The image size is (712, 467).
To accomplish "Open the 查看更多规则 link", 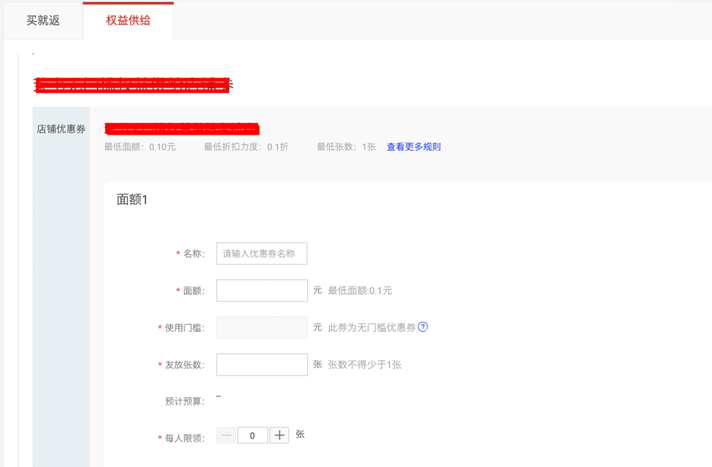I will [x=413, y=147].
